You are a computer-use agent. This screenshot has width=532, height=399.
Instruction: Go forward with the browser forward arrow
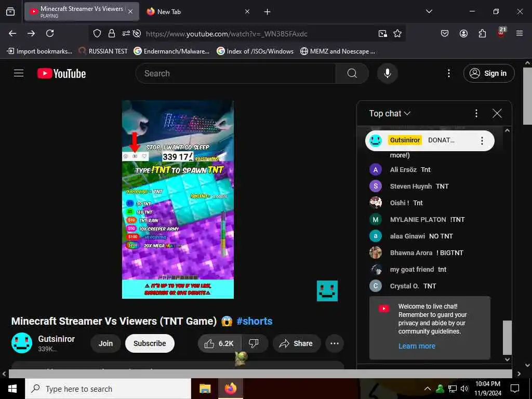pyautogui.click(x=31, y=33)
